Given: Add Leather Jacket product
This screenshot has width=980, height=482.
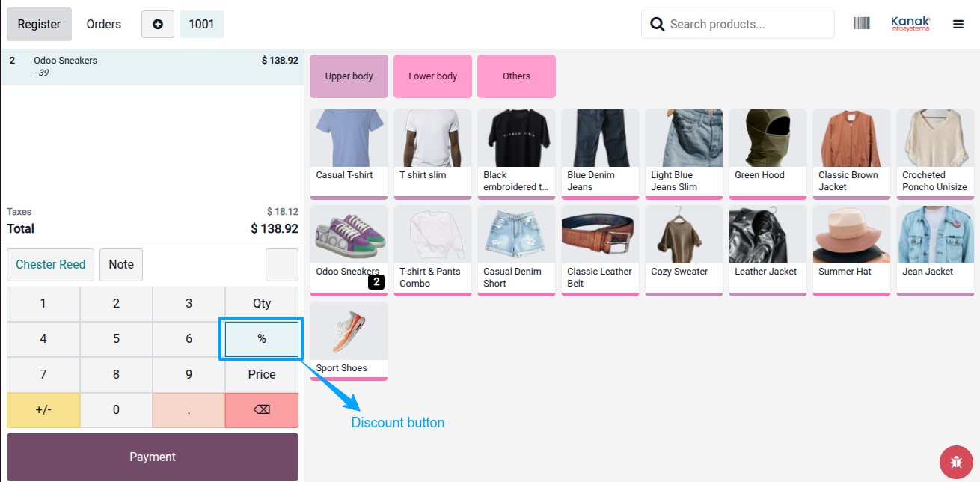Looking at the screenshot, I should (x=768, y=251).
